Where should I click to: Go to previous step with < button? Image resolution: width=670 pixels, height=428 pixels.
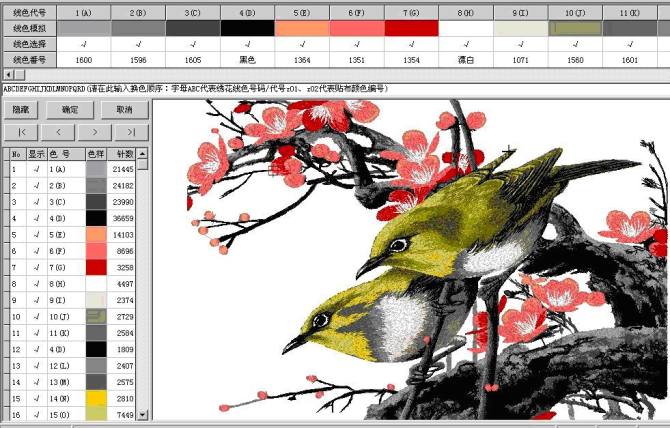58,132
